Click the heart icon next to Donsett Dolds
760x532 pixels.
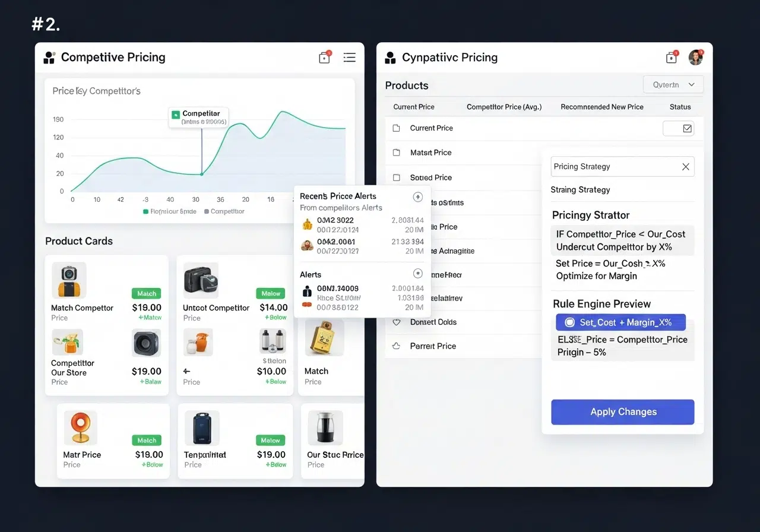pos(397,322)
